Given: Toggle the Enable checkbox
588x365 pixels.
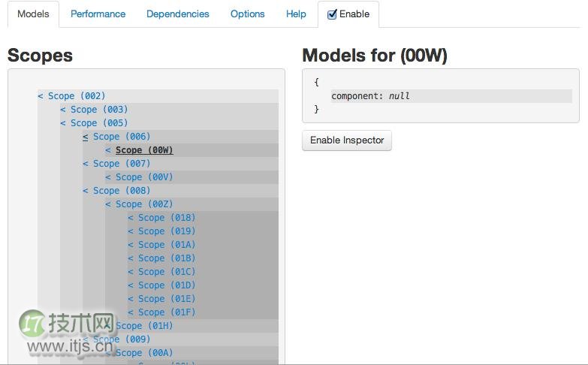Looking at the screenshot, I should point(332,14).
